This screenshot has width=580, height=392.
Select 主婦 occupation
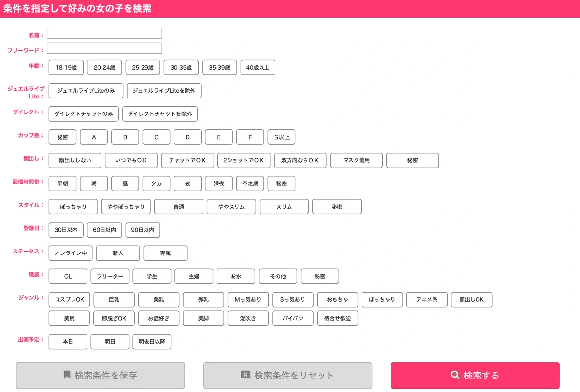pos(194,276)
